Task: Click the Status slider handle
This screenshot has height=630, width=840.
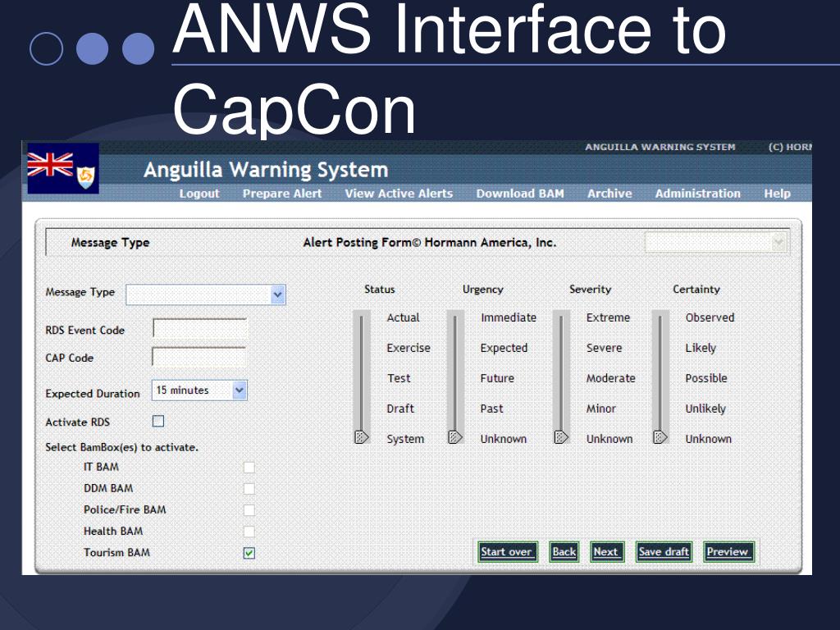Action: tap(362, 436)
